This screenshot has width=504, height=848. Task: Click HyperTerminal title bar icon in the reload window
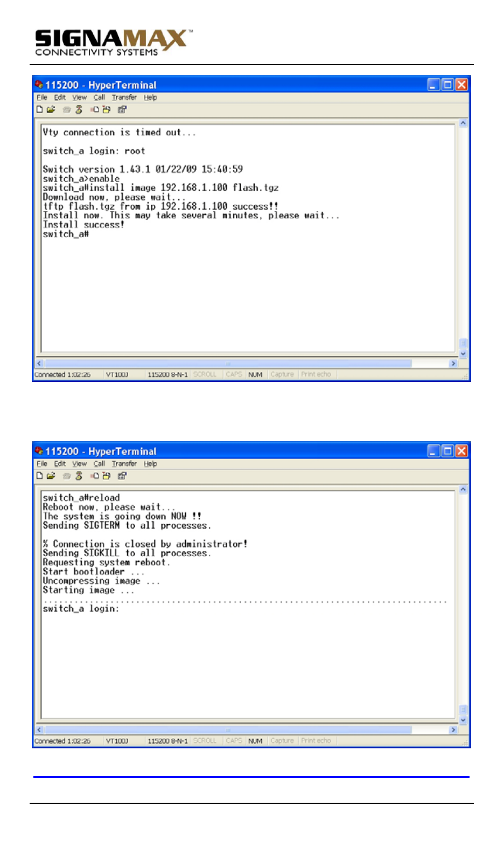[39, 451]
